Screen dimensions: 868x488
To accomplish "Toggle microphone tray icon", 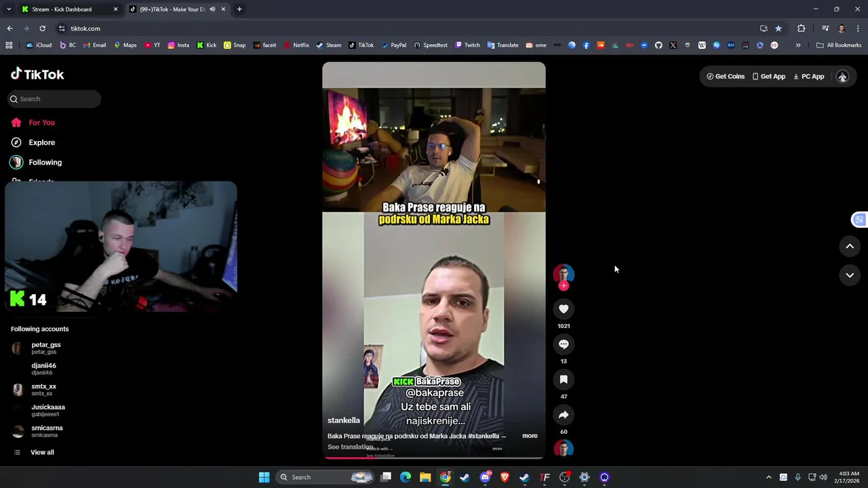I will pyautogui.click(x=797, y=477).
